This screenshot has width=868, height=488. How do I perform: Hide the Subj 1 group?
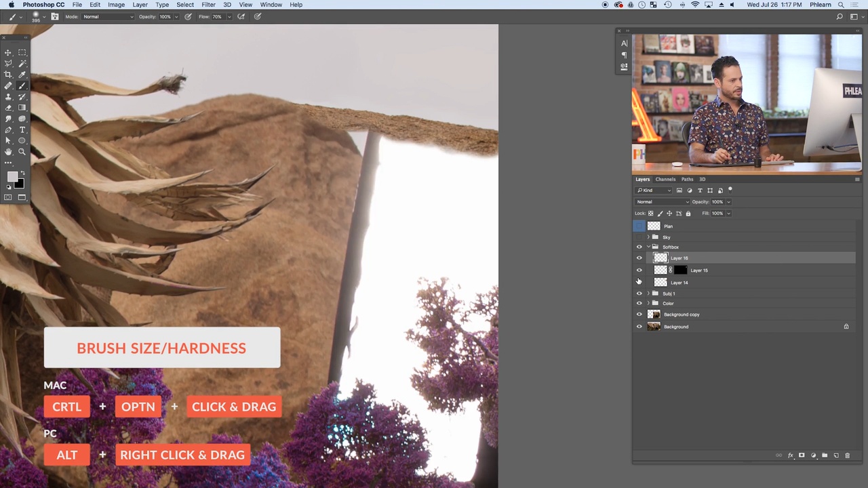pyautogui.click(x=639, y=293)
